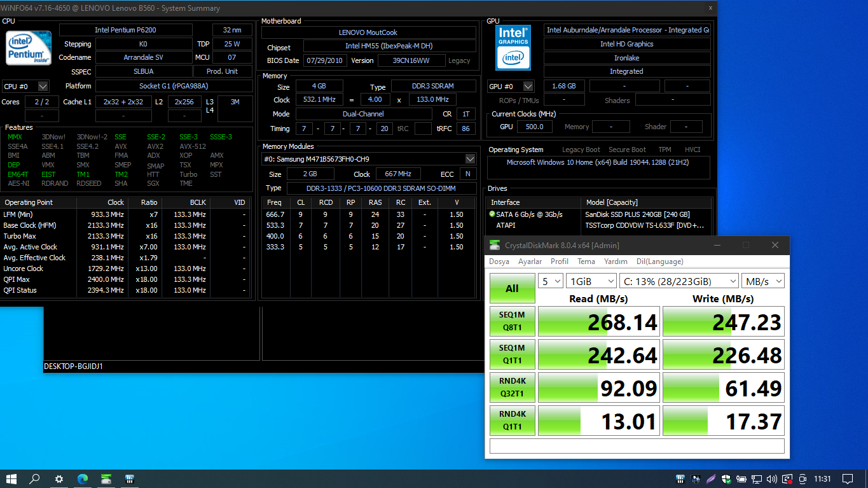Click the Intel Pentium P6200 CPU name field
Screen dimensions: 868x488
pyautogui.click(x=126, y=30)
